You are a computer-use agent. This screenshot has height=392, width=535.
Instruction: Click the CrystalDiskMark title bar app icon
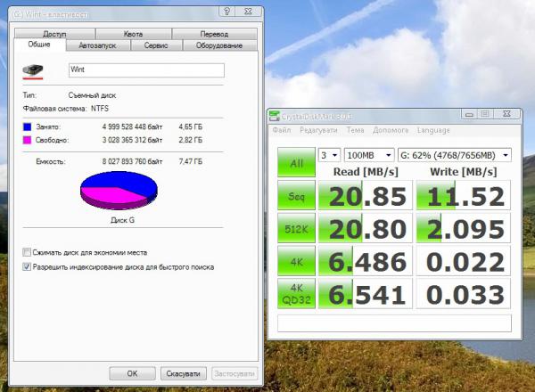coord(276,114)
